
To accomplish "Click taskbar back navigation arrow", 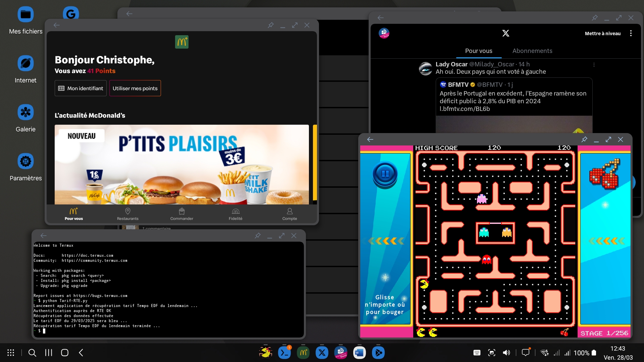I will point(81,353).
